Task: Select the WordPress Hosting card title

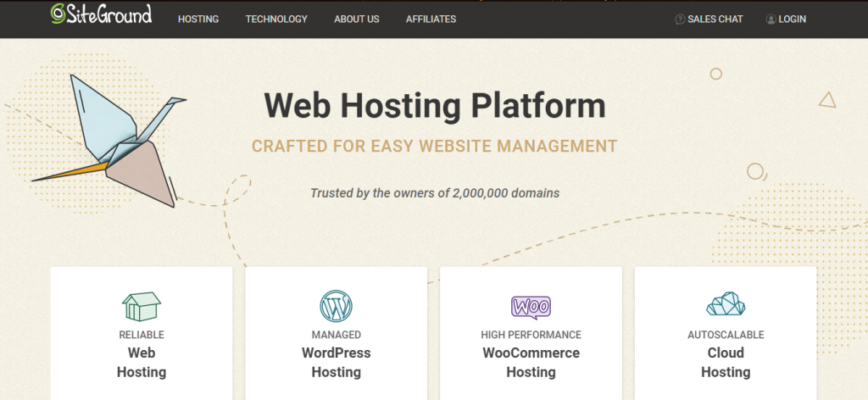Action: coord(336,363)
